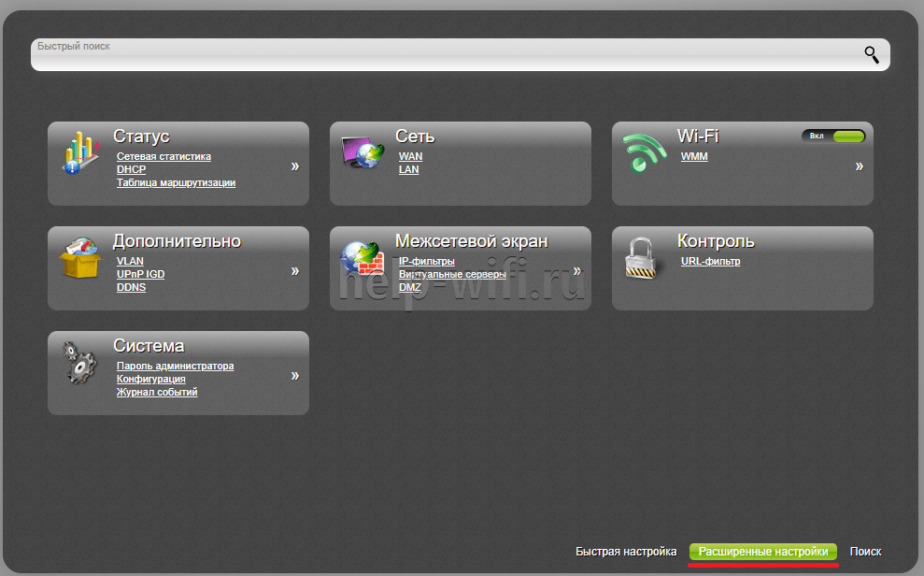The image size is (924, 576).
Task: Expand the Статус section chevron
Action: [295, 166]
